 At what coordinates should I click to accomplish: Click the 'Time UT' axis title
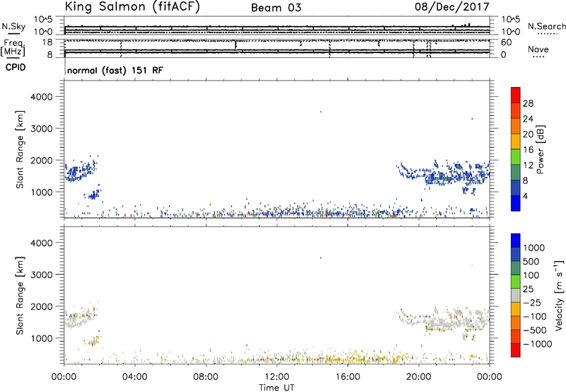tap(277, 388)
